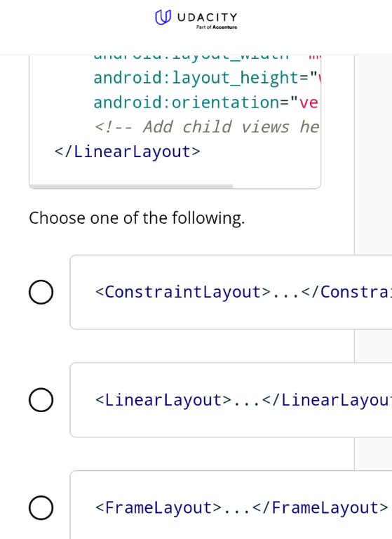Viewport: 392px width, 539px height.
Task: Click the android:layout_height code line
Action: click(x=207, y=78)
